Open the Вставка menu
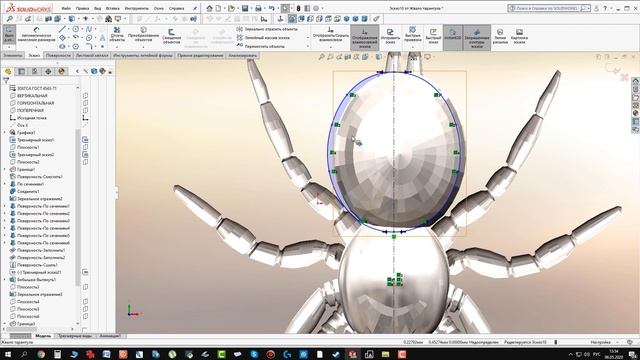The height and width of the screenshot is (360, 640). 112,8
